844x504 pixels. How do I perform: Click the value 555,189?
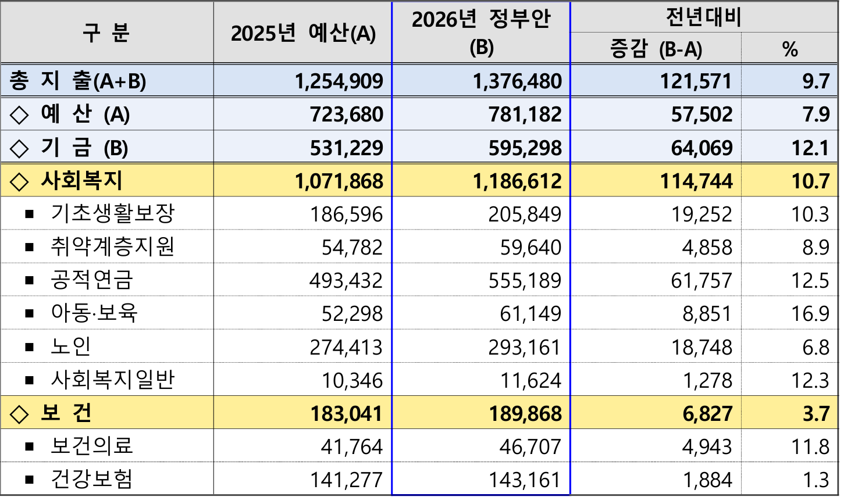(x=525, y=281)
